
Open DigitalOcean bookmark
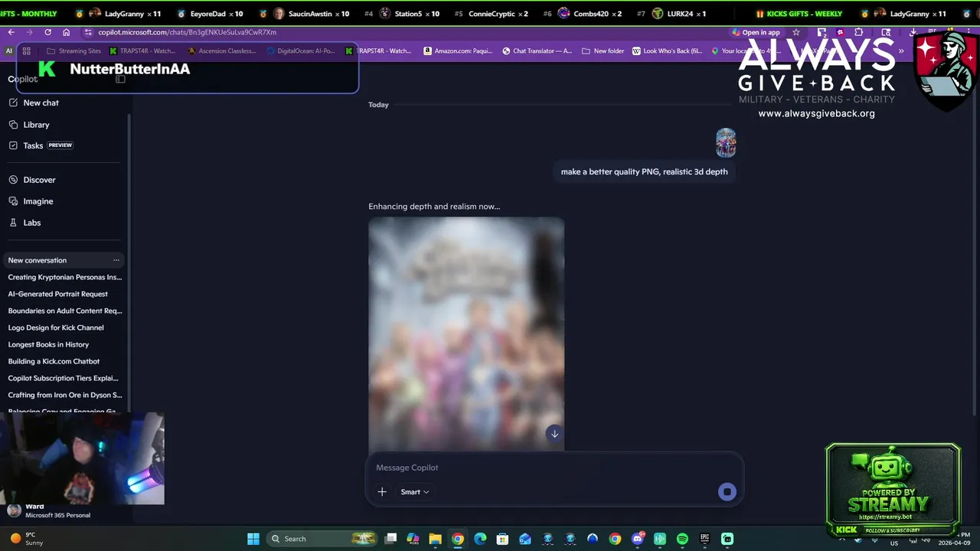(301, 51)
